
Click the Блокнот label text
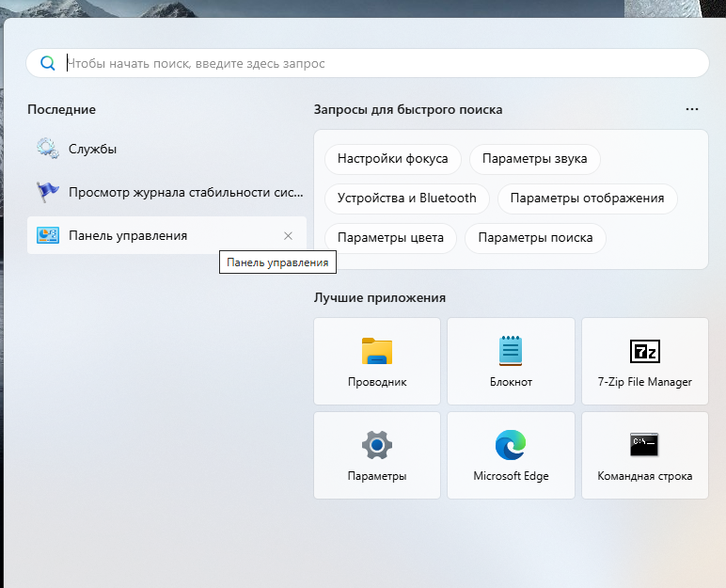point(511,382)
